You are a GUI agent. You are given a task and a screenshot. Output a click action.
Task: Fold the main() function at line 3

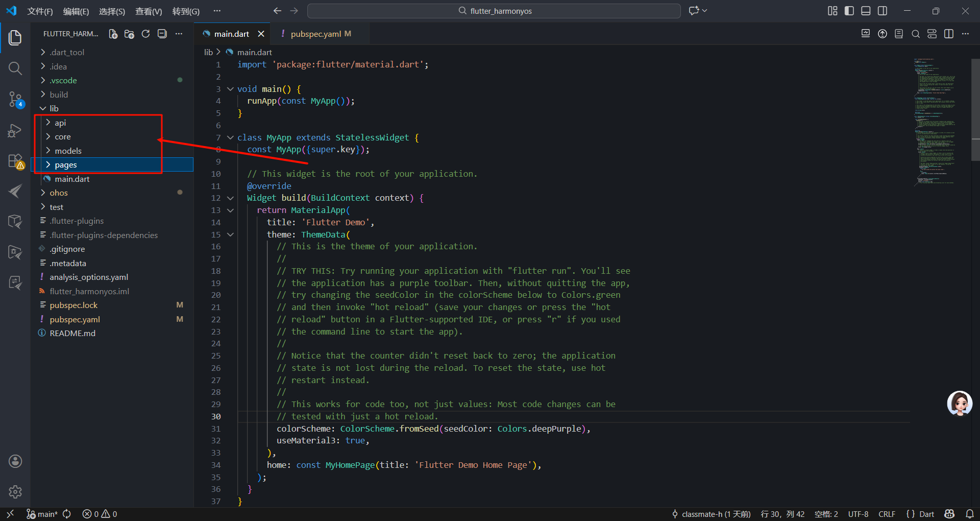(230, 89)
